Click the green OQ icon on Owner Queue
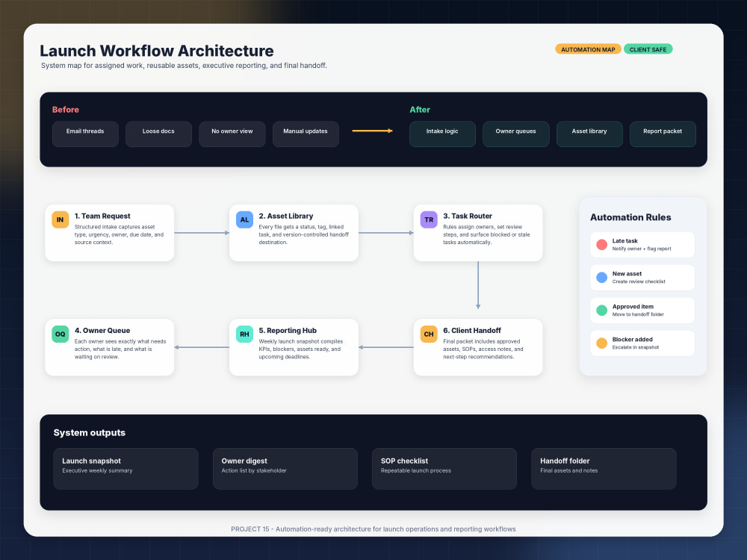The image size is (747, 560). click(60, 334)
